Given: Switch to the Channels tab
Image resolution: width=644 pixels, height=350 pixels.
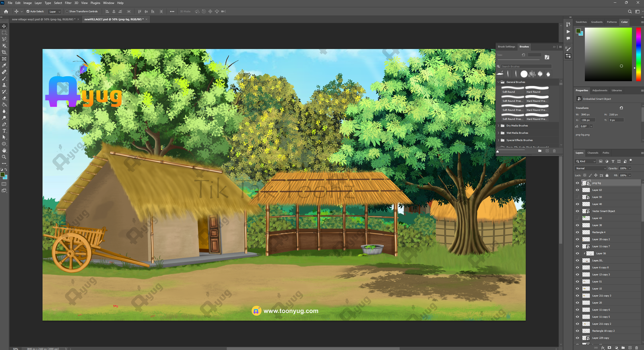Looking at the screenshot, I should coord(592,153).
